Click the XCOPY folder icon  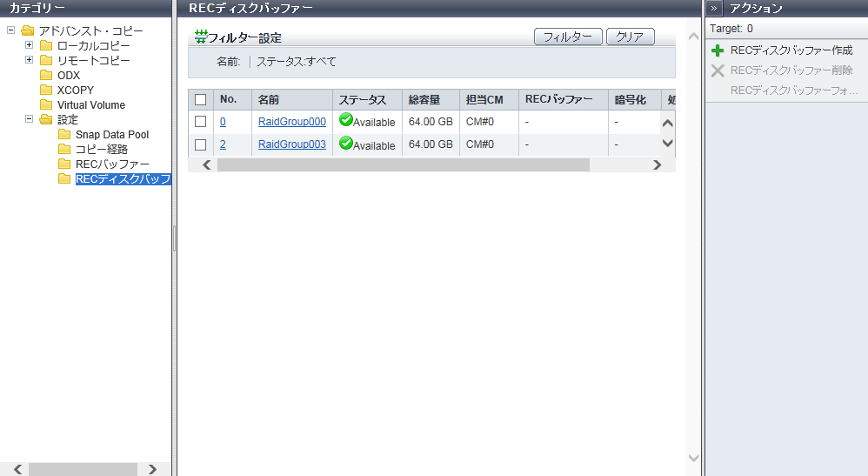click(x=46, y=91)
